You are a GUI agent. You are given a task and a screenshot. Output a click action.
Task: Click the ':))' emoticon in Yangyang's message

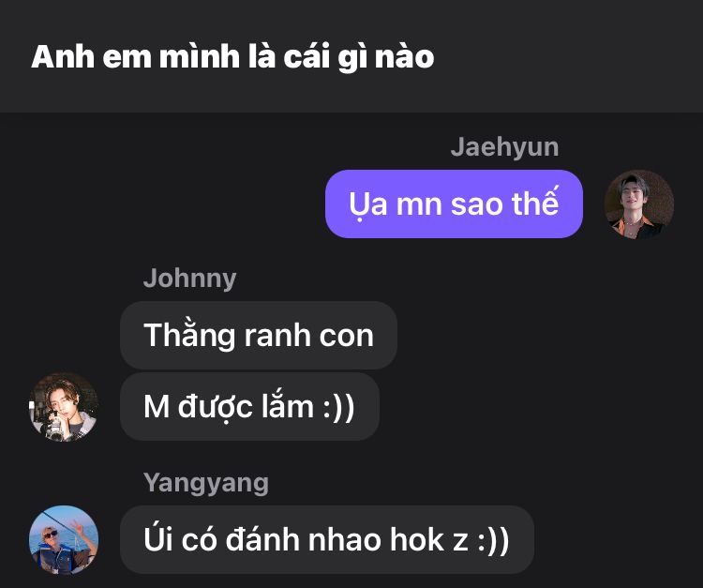493,540
